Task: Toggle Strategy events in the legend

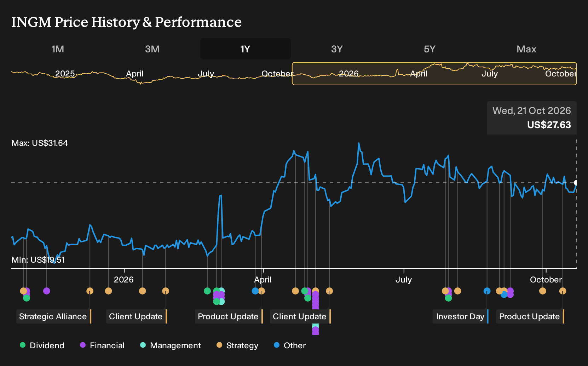Action: pos(237,345)
